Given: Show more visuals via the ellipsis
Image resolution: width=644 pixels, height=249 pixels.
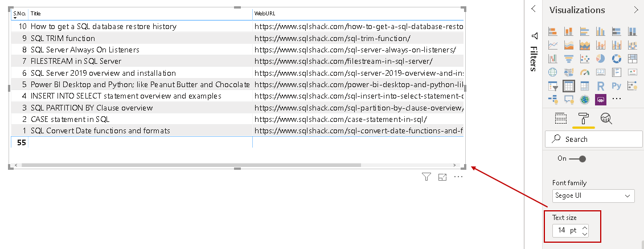Looking at the screenshot, I should point(616,100).
